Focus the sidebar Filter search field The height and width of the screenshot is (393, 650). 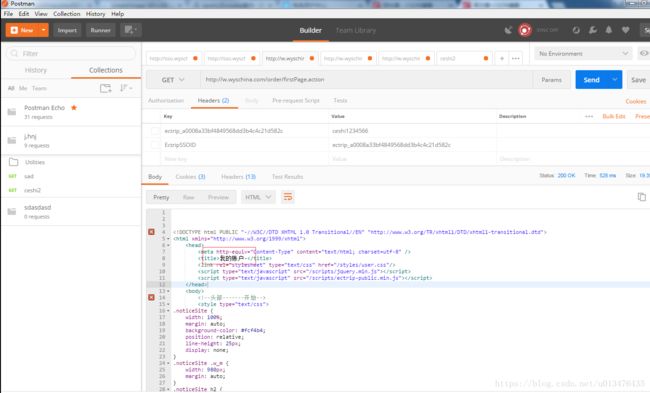pyautogui.click(x=71, y=53)
